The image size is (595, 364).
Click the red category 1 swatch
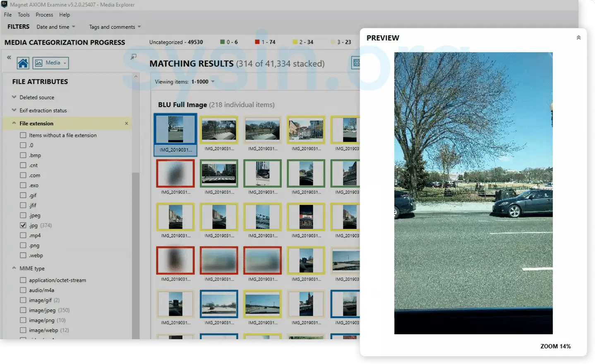coord(257,42)
